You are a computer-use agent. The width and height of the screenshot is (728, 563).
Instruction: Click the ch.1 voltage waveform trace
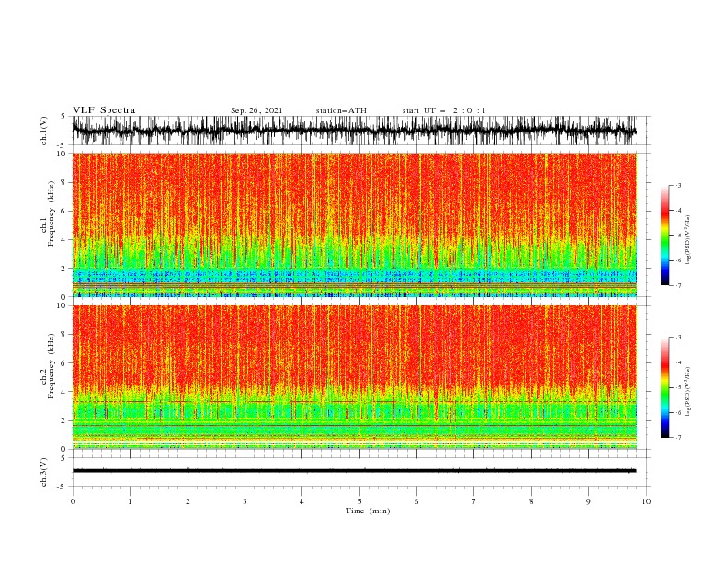point(355,131)
